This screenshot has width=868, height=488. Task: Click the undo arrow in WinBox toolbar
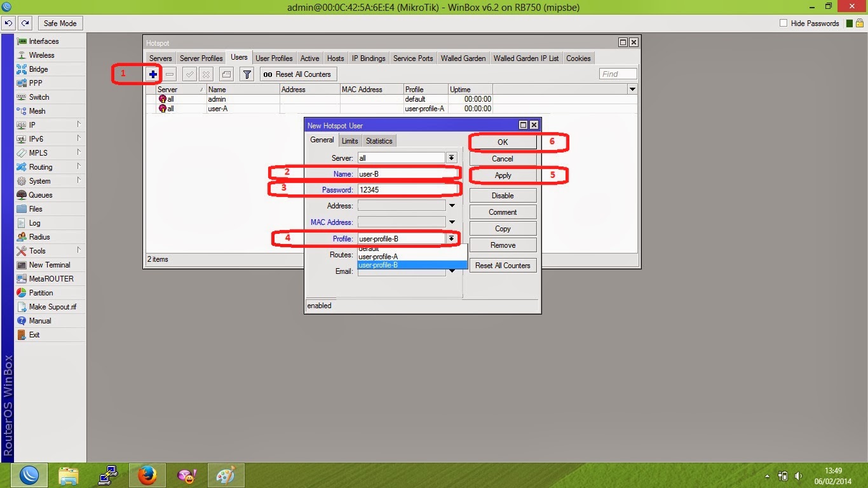click(9, 24)
